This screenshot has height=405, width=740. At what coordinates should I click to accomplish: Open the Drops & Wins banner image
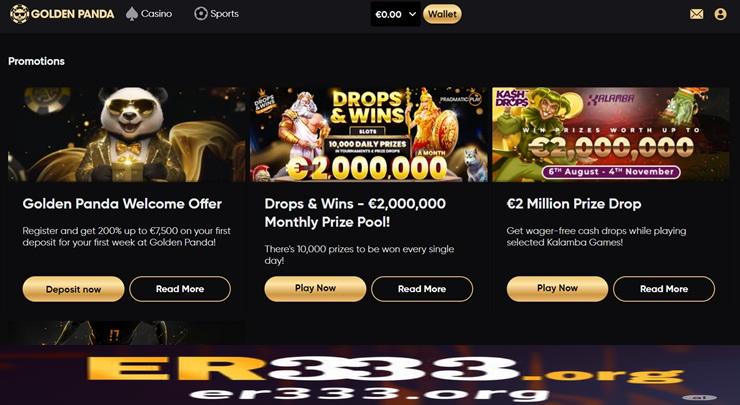coord(369,135)
